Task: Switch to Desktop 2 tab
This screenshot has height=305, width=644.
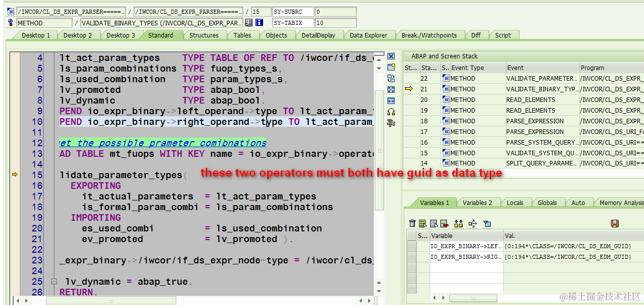Action: [78, 36]
